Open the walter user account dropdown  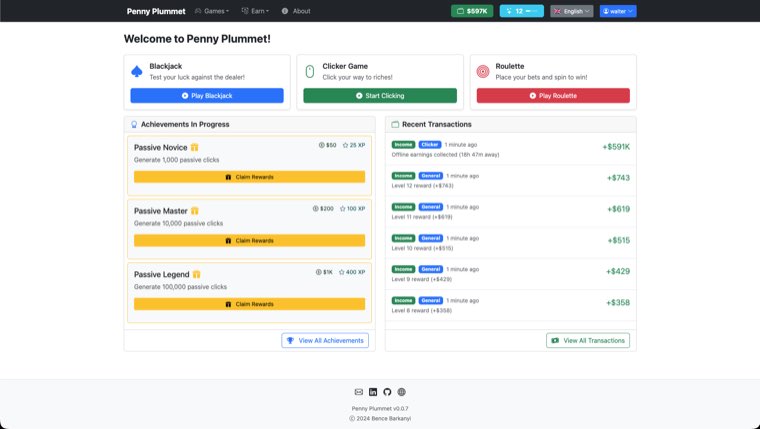click(618, 11)
